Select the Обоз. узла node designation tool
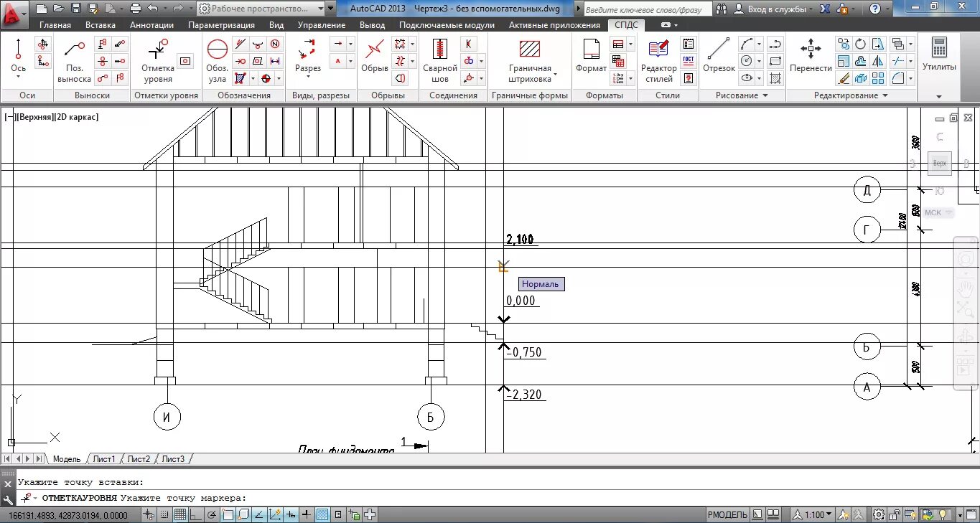 point(217,61)
